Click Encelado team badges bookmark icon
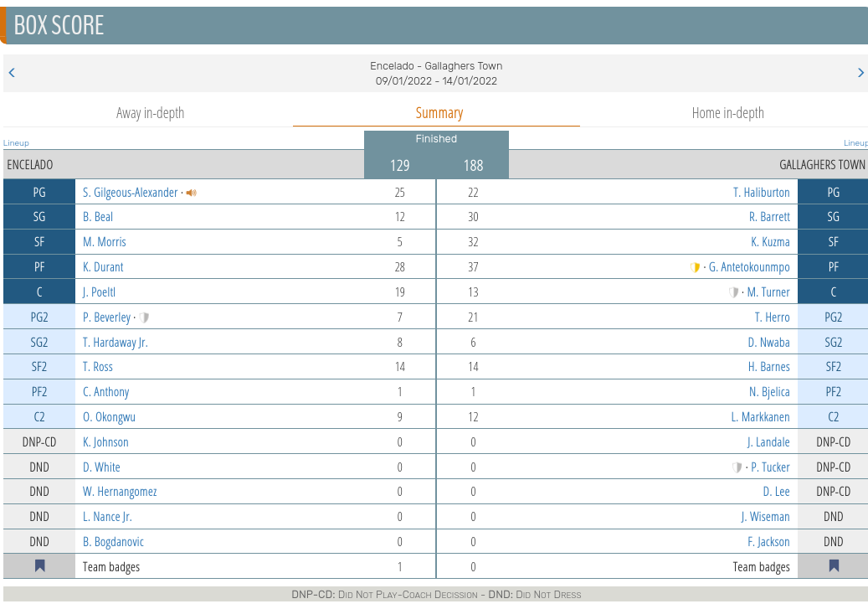The image size is (868, 609). (39, 565)
